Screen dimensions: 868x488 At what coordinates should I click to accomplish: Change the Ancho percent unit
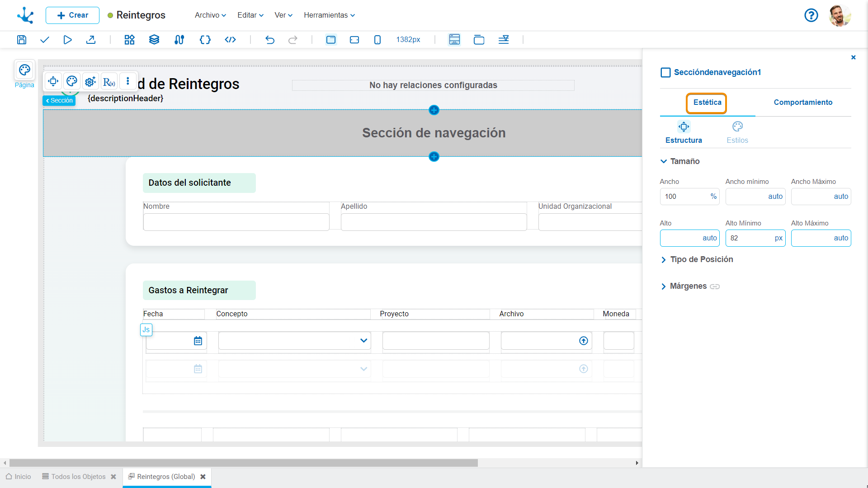click(x=713, y=197)
